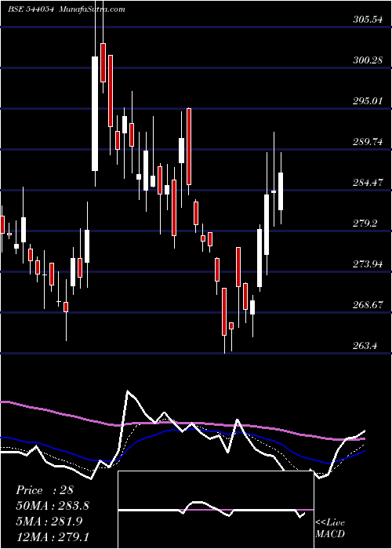This screenshot has width=392, height=549.
Task: Click the 305.54 price level label
Action: tap(368, 20)
